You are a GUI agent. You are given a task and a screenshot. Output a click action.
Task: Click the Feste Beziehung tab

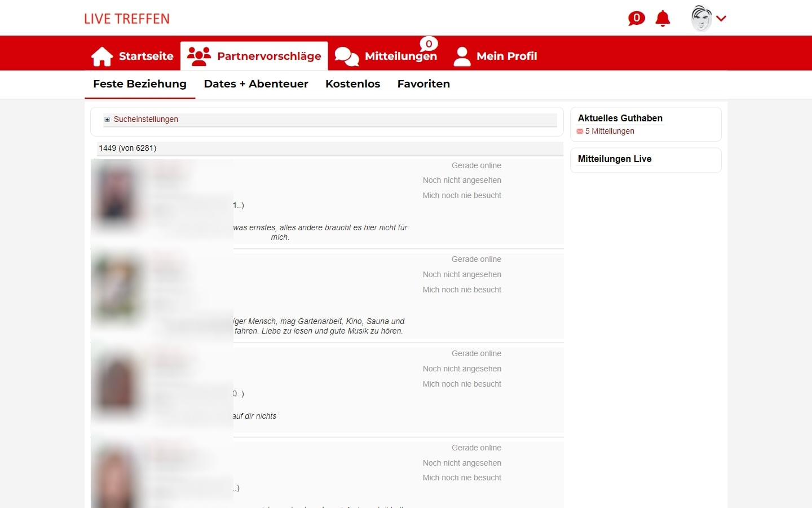point(140,84)
